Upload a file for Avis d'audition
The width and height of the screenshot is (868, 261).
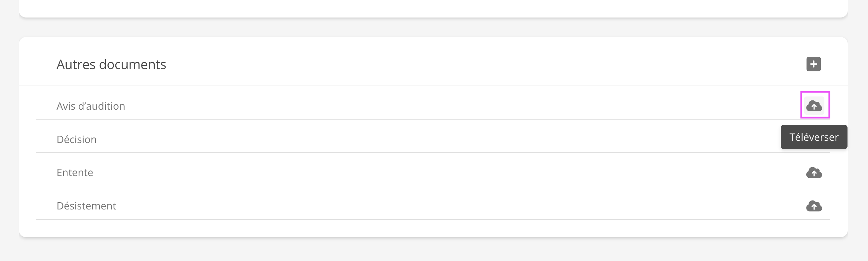(x=814, y=106)
